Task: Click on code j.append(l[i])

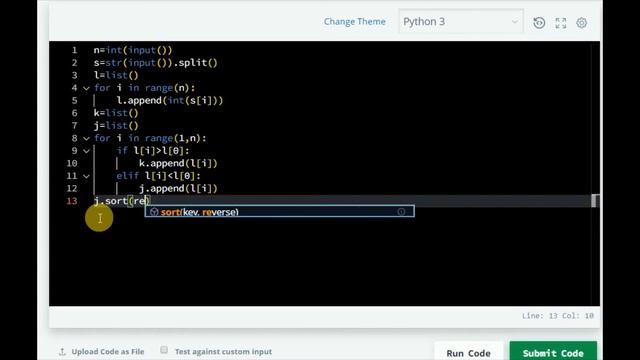Action: tap(178, 189)
